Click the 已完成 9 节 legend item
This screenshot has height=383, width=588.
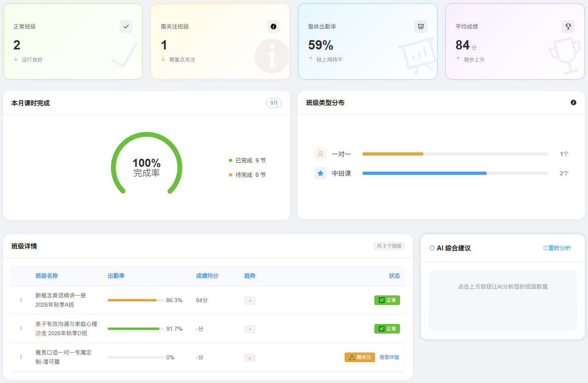point(247,160)
